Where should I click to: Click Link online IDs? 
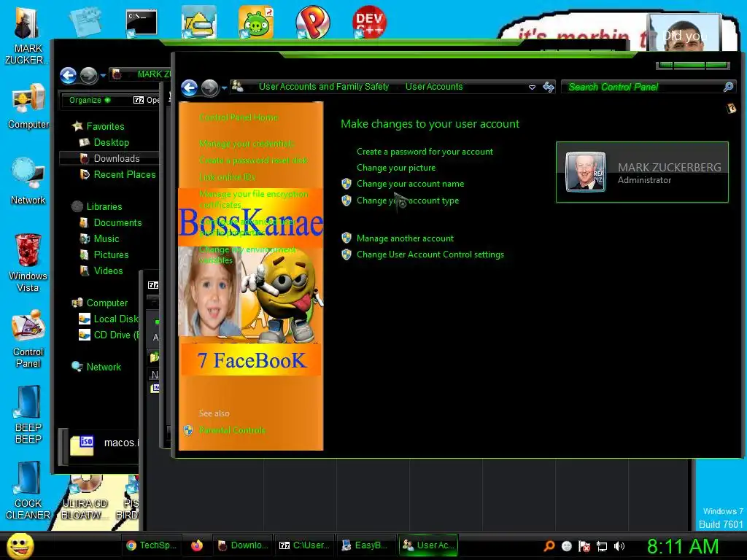click(228, 176)
